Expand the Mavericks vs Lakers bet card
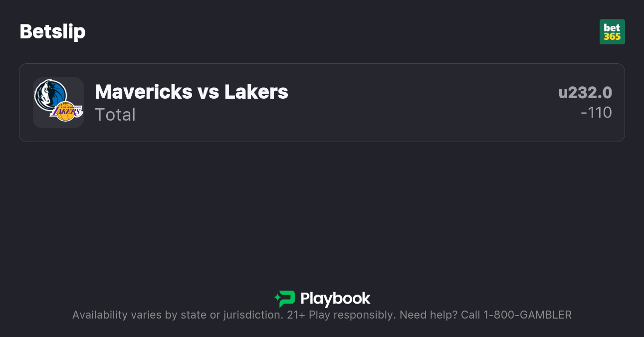This screenshot has width=644, height=337. (x=322, y=103)
